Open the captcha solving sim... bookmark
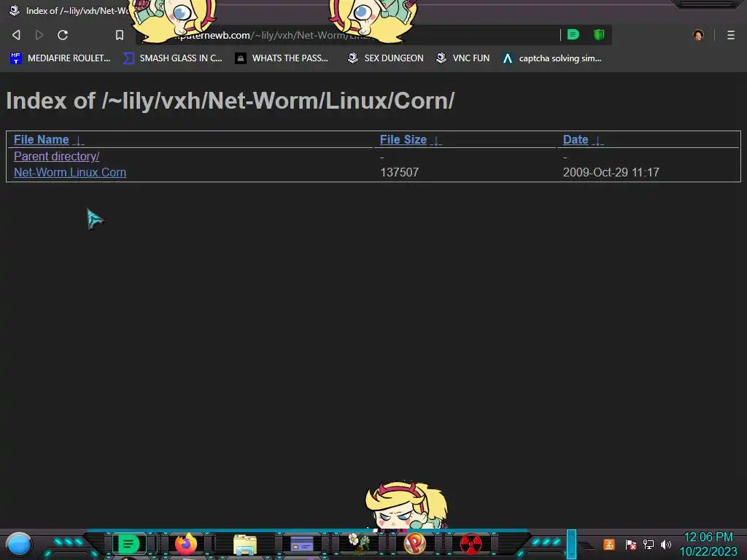The height and width of the screenshot is (560, 747). point(551,58)
